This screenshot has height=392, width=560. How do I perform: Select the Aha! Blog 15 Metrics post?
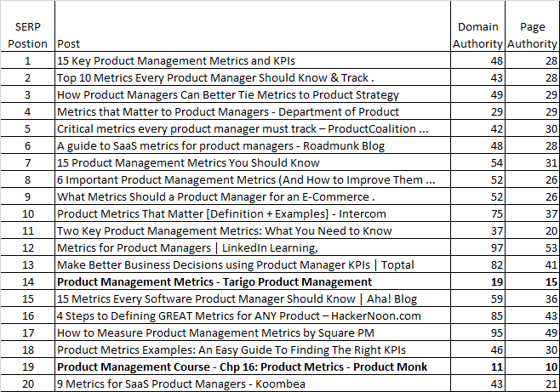pyautogui.click(x=237, y=298)
